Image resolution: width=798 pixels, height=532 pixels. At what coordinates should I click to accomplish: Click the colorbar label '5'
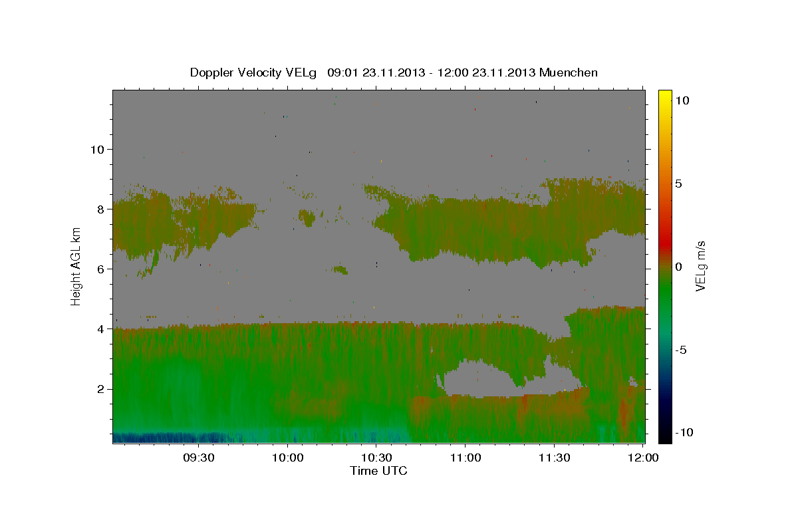(678, 183)
